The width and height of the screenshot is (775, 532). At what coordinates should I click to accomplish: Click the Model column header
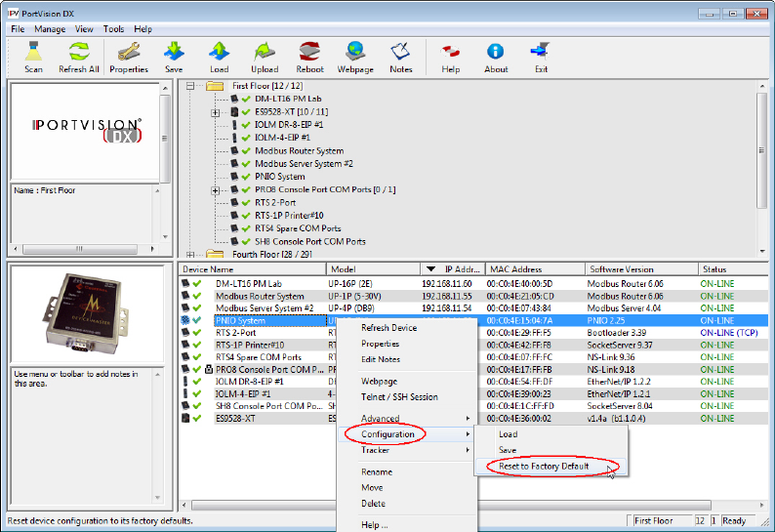point(373,269)
